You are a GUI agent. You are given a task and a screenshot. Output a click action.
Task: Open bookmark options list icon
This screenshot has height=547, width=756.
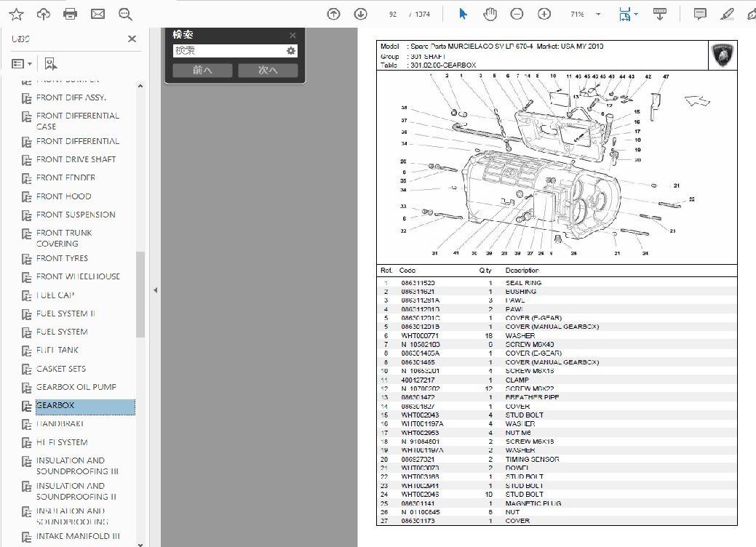pos(21,63)
